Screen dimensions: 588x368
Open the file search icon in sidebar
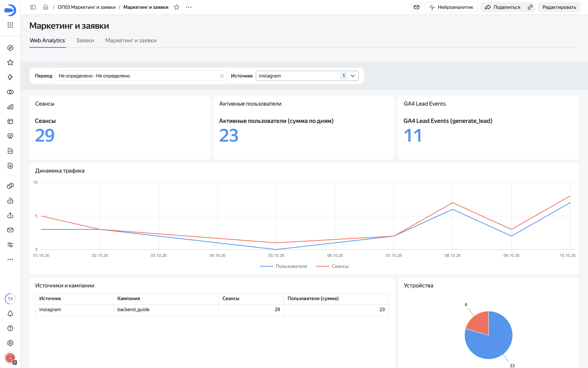tap(10, 166)
